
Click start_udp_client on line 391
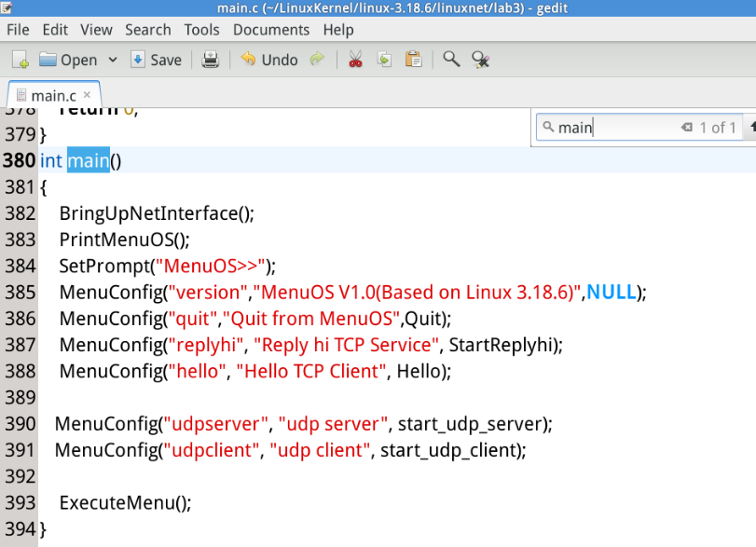click(448, 450)
